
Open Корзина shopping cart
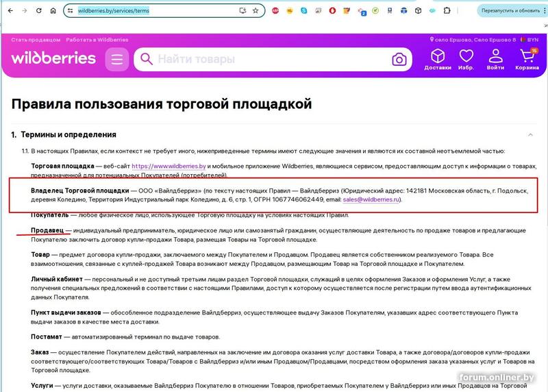click(x=527, y=59)
